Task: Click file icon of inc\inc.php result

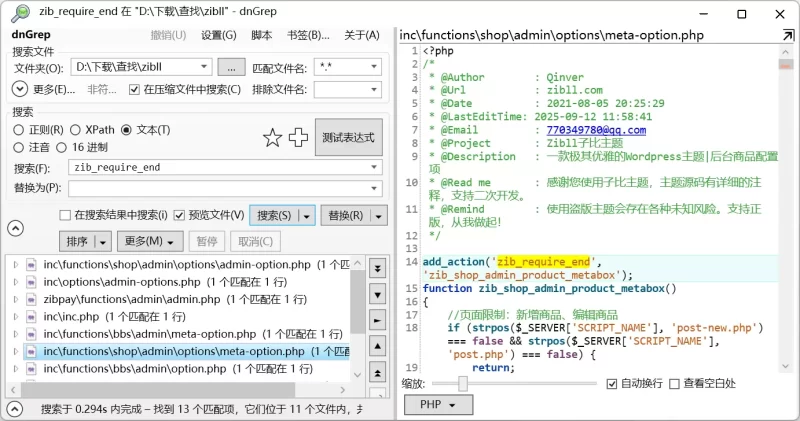Action: pyautogui.click(x=32, y=317)
